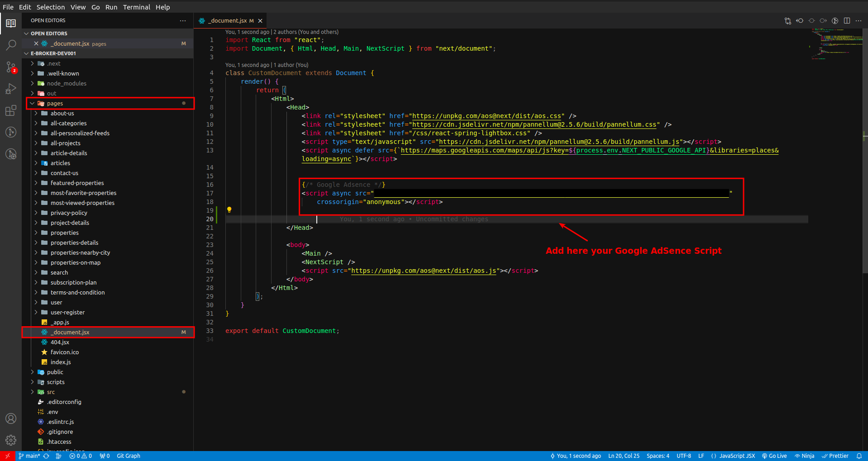Viewport: 868px width, 461px height.
Task: Click Prettier status bar item
Action: (x=835, y=456)
